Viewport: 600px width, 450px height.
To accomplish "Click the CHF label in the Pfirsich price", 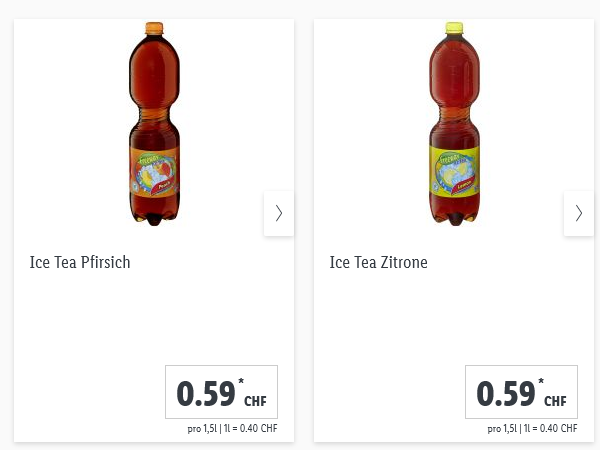I will click(x=255, y=401).
